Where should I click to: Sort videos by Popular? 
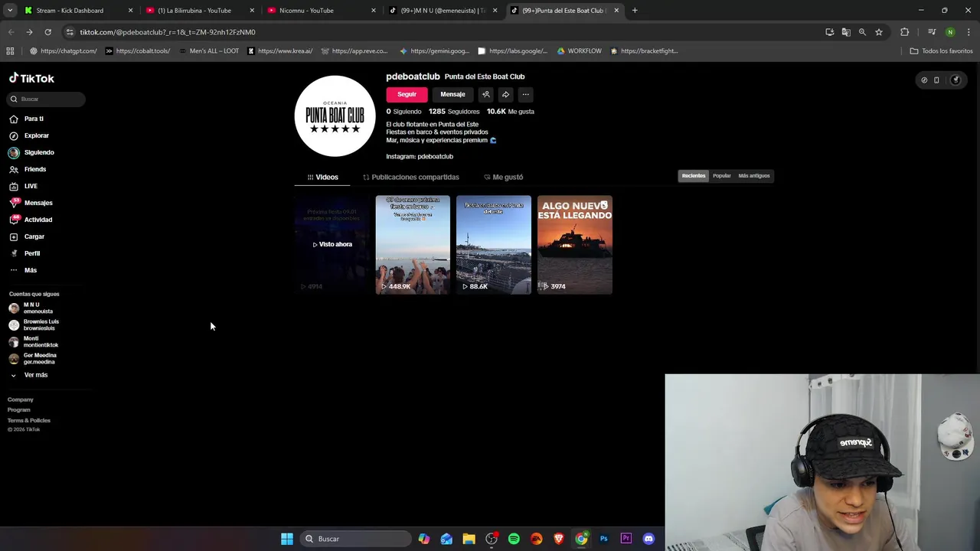click(x=721, y=176)
